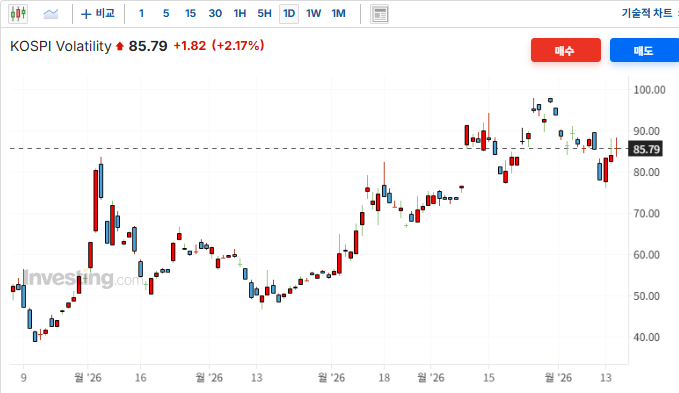
Task: Open the 비교 compare button
Action: (98, 13)
